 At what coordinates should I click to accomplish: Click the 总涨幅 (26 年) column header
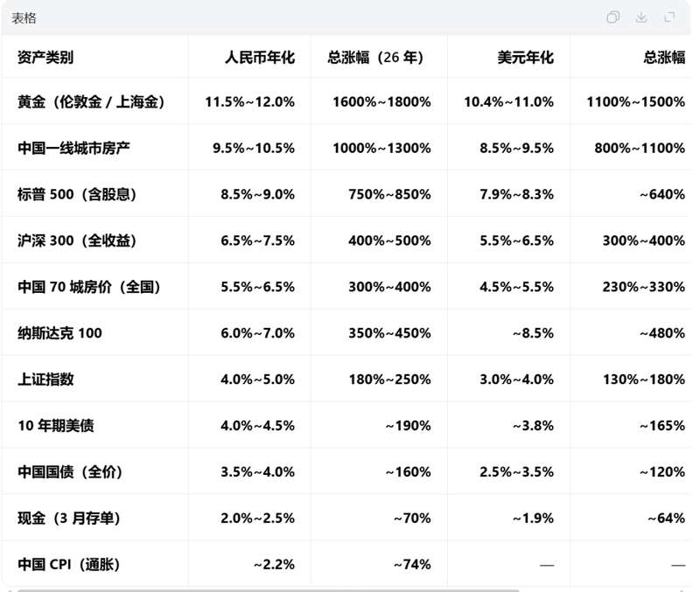[x=376, y=58]
